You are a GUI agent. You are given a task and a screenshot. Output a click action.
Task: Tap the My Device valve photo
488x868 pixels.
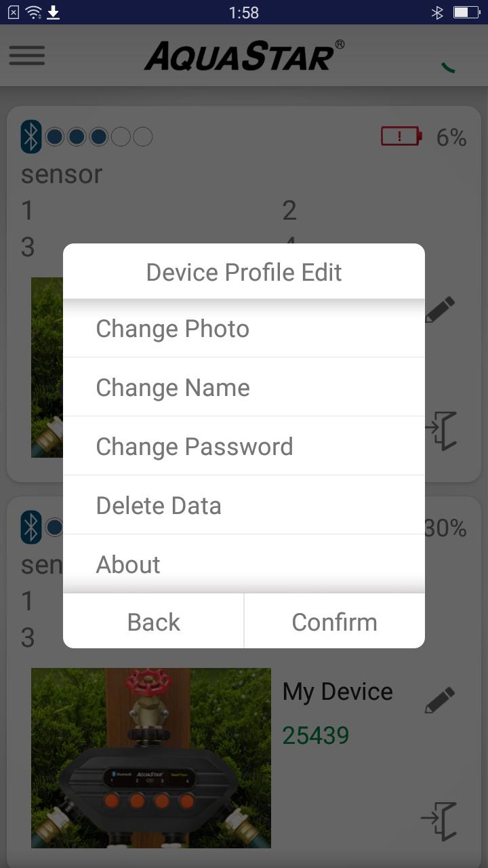[x=151, y=758]
